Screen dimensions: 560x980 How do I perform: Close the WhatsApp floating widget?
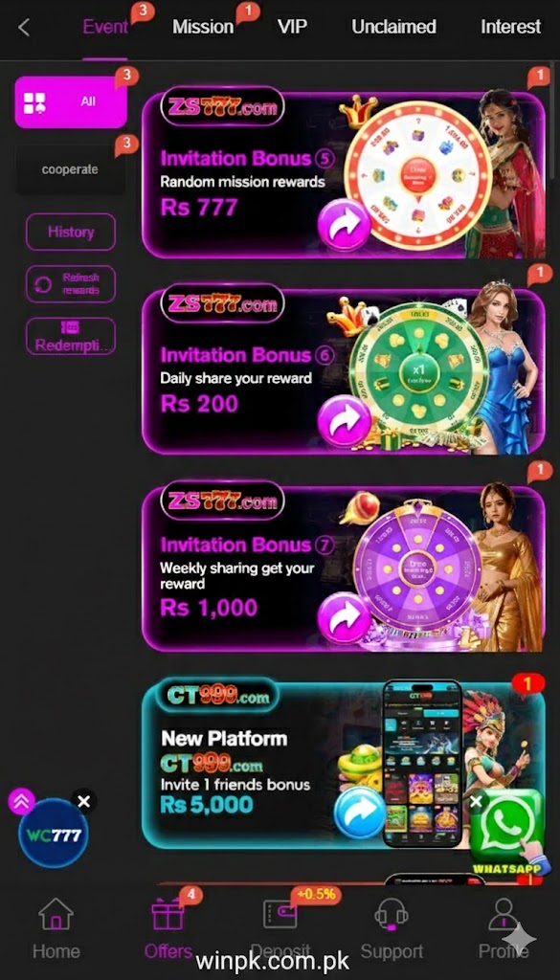pos(477,801)
